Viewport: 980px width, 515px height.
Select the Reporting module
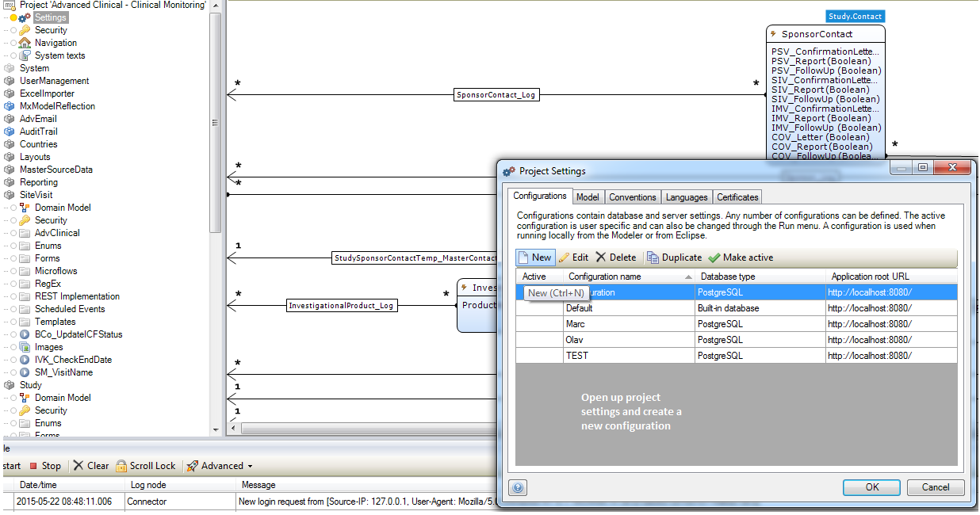click(x=38, y=182)
